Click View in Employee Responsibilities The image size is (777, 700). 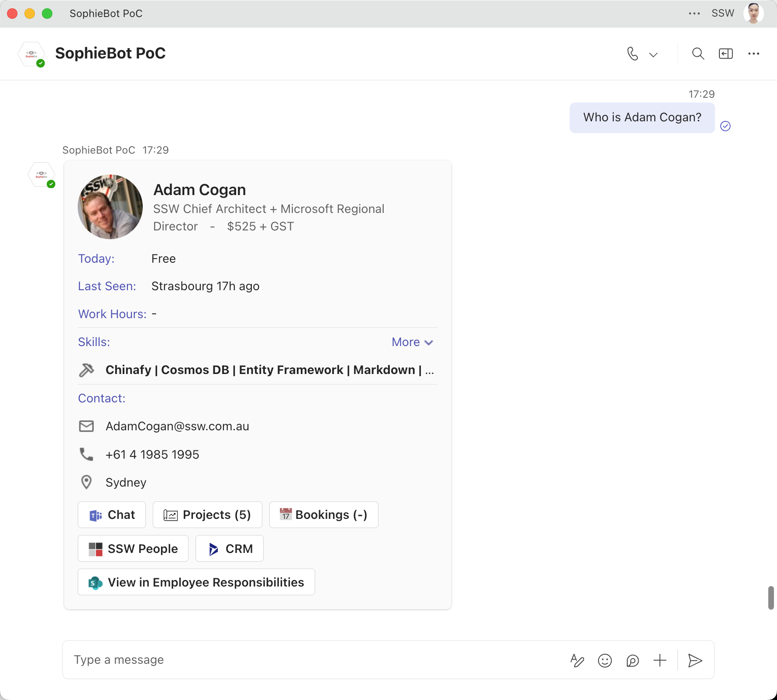click(196, 582)
